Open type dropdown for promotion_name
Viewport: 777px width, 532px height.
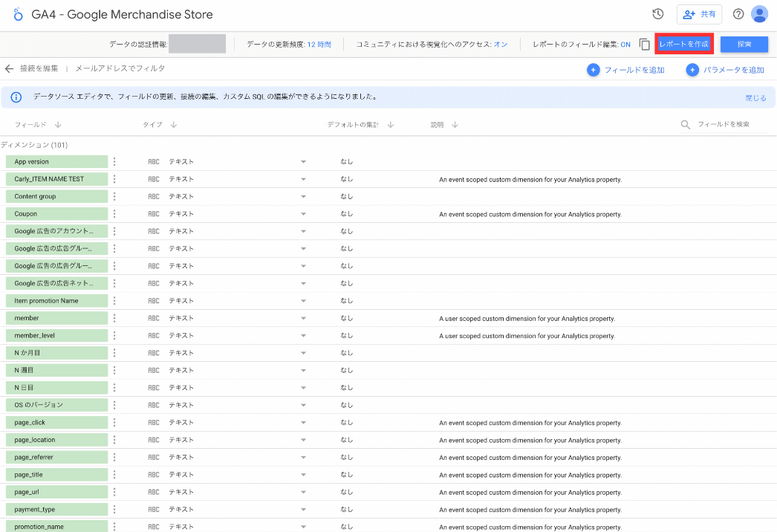(x=303, y=527)
